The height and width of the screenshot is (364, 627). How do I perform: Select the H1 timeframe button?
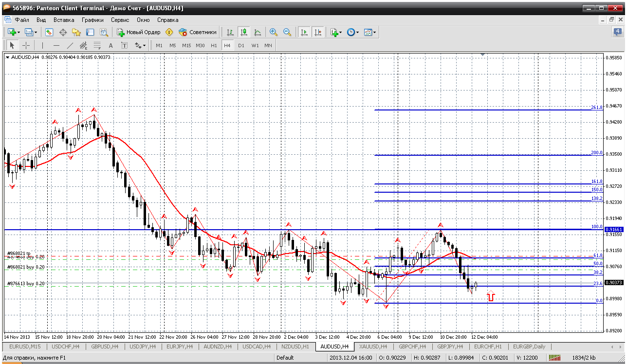coord(214,45)
